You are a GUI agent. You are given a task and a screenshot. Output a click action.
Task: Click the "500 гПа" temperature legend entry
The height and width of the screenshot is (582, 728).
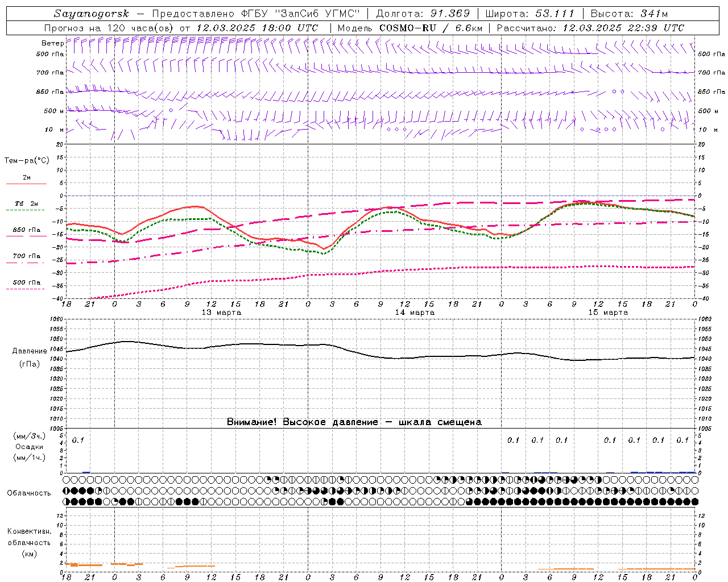tap(27, 282)
